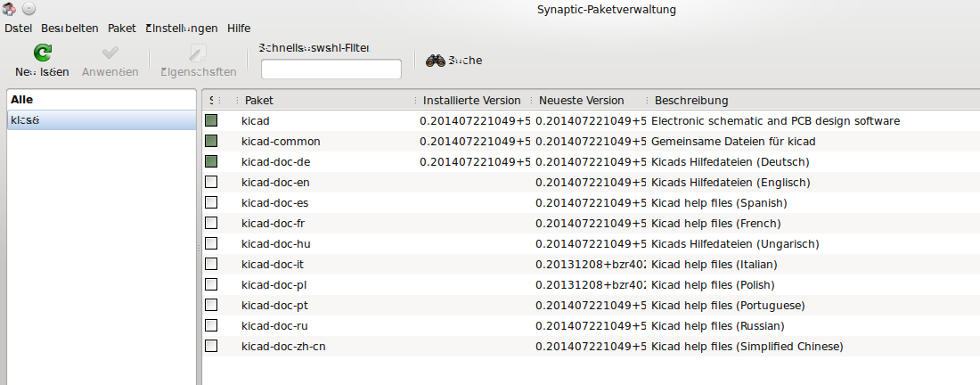Toggle status box for kicad-common
This screenshot has height=385, width=980.
point(211,141)
